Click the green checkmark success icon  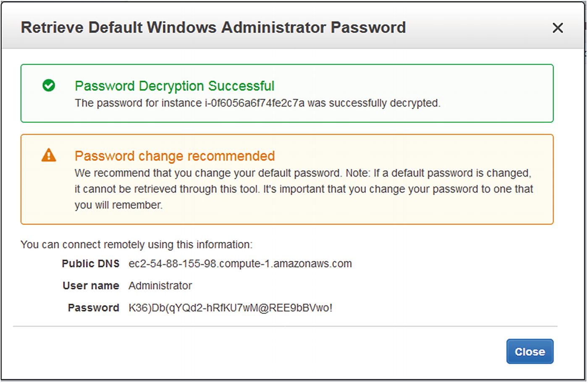coord(49,85)
